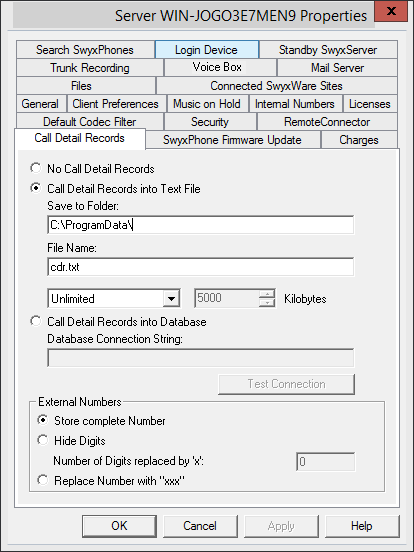Image resolution: width=414 pixels, height=552 pixels.
Task: Click the OK button
Action: point(119,526)
